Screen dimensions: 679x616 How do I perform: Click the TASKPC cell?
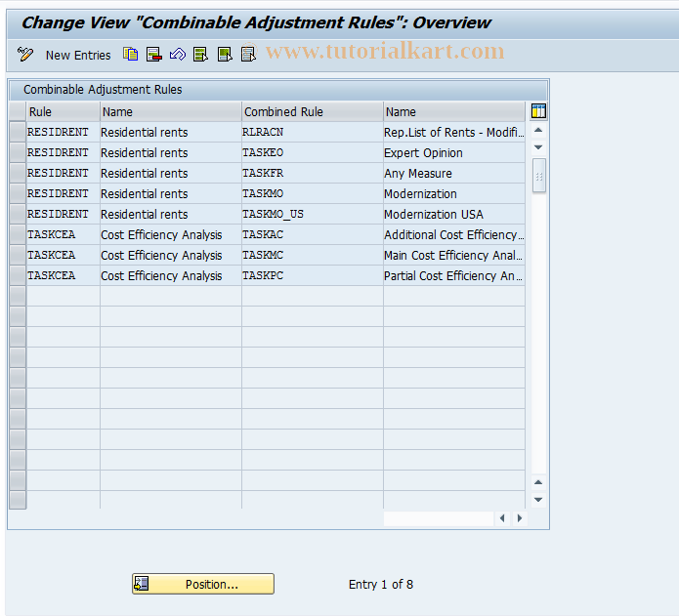tap(313, 275)
